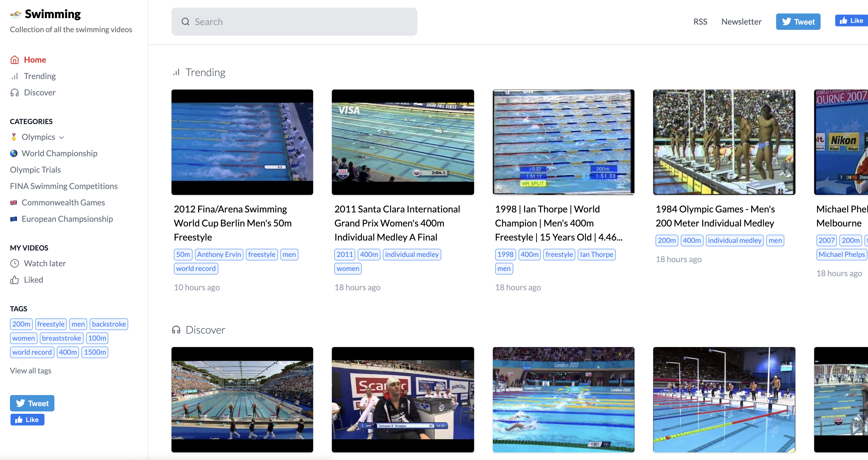Viewport: 868px width, 460px height.
Task: Toggle the 'breaststroke' tag in sidebar
Action: (x=62, y=338)
